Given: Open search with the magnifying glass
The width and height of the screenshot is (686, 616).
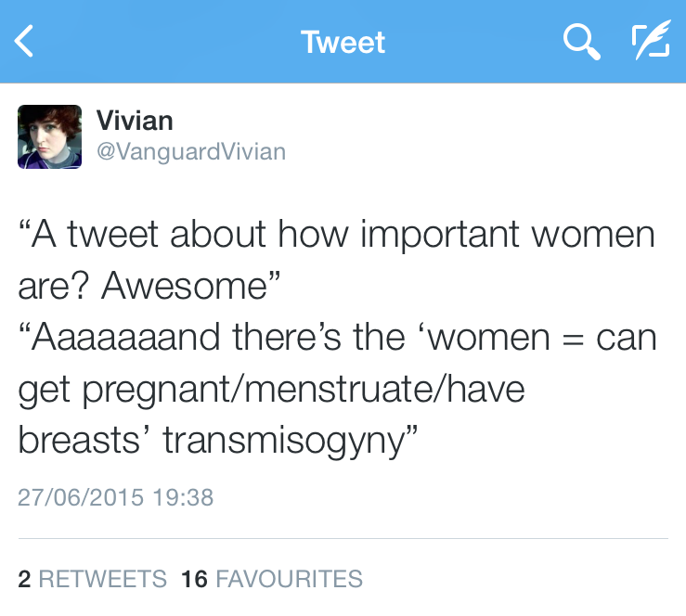Looking at the screenshot, I should click(581, 41).
